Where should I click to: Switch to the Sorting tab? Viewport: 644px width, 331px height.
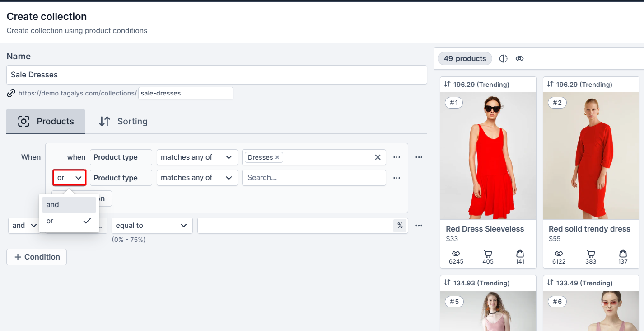(x=123, y=121)
